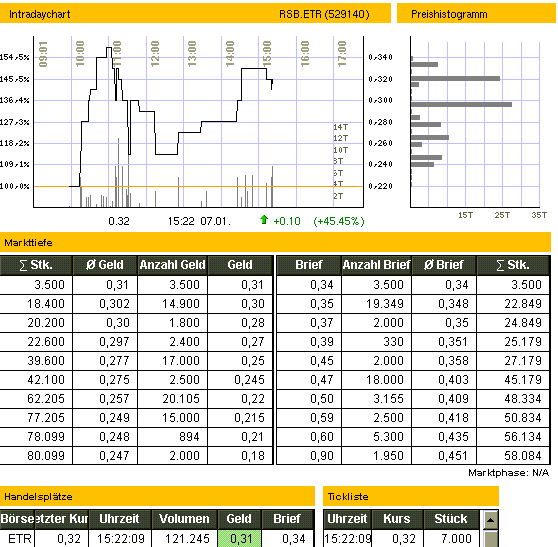Select the Geld column header in Markttiefe
This screenshot has width=558, height=547.
240,265
